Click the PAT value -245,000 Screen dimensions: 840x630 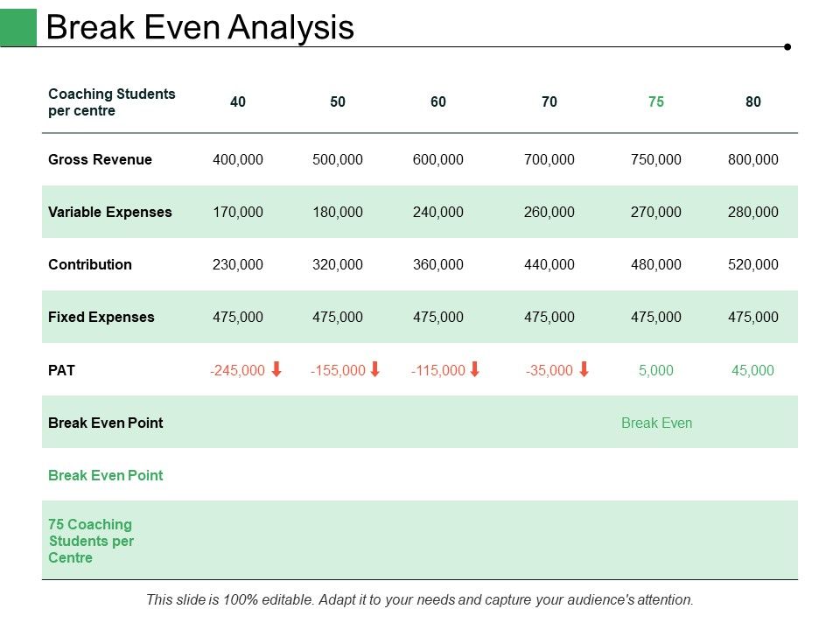[x=237, y=370]
